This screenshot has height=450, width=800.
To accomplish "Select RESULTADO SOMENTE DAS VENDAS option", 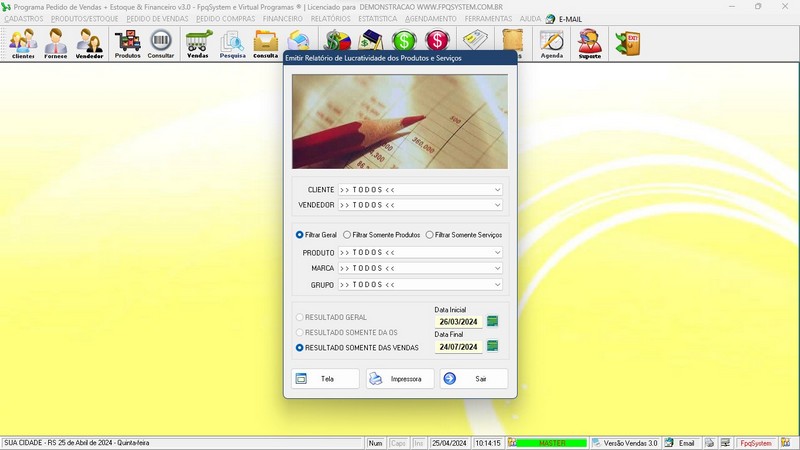I will (357, 347).
